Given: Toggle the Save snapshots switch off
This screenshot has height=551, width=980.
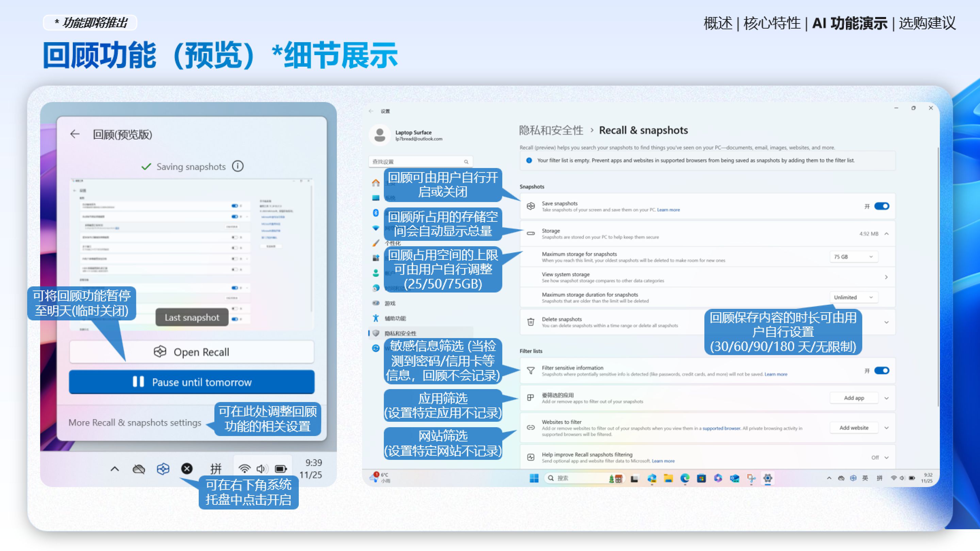Looking at the screenshot, I should click(x=881, y=206).
